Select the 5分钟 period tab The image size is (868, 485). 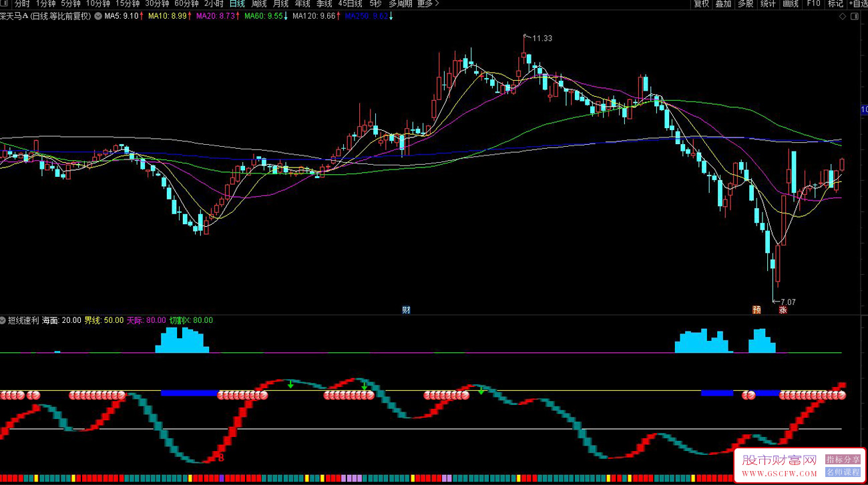pyautogui.click(x=71, y=4)
